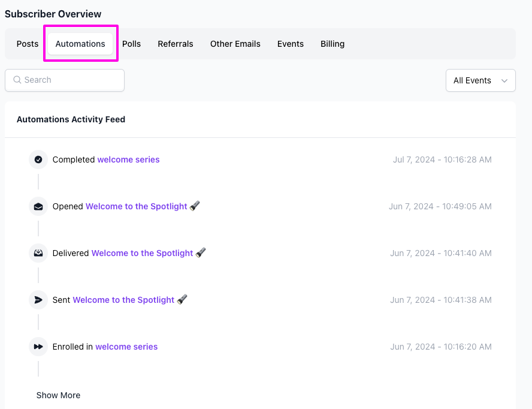Click the Enrolled fast-forward event icon
The image size is (532, 409).
click(x=38, y=347)
